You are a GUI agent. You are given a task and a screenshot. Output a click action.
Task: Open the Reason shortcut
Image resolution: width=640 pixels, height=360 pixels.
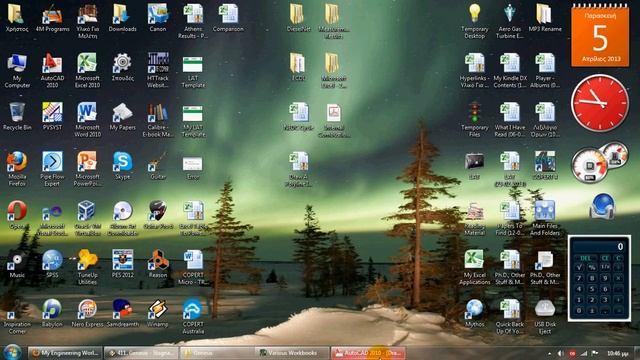tap(158, 264)
